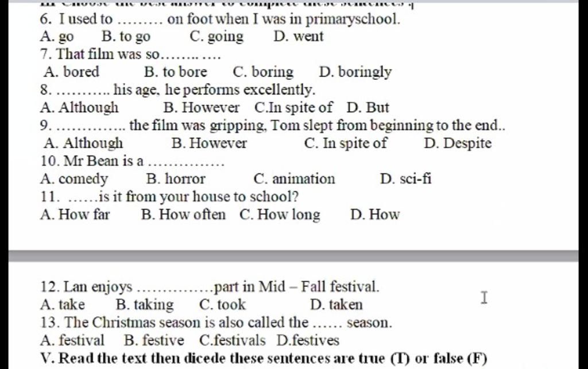
Task: Select 'A. comedy' for Mr Bean question
Action: [74, 179]
